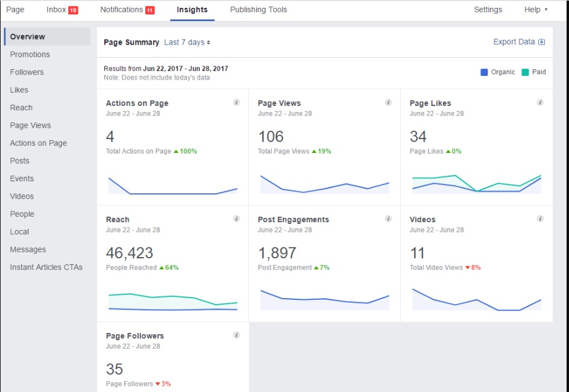Viewport: 569px width, 392px height.
Task: Expand the Help menu arrow
Action: (545, 10)
